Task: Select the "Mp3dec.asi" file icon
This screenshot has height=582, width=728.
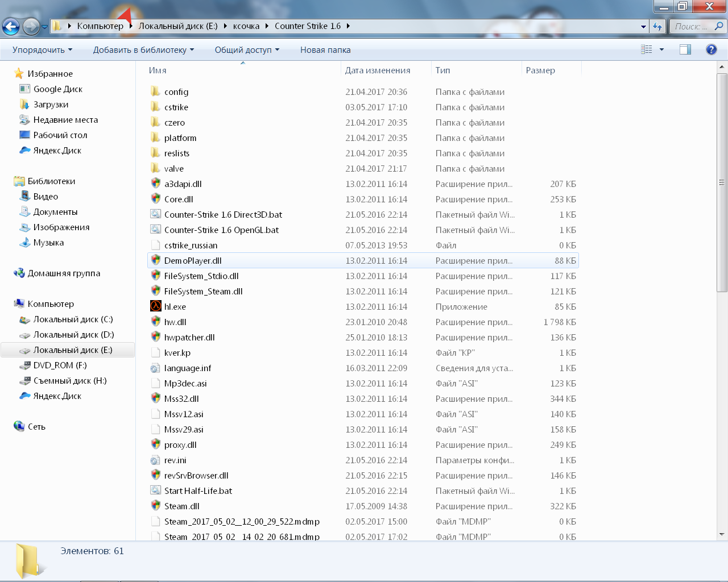Action: [x=155, y=383]
